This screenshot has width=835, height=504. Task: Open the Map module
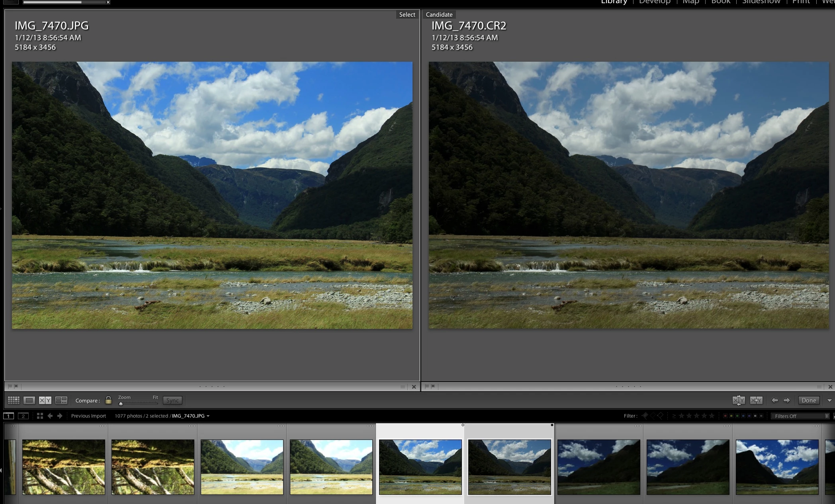[x=690, y=2]
